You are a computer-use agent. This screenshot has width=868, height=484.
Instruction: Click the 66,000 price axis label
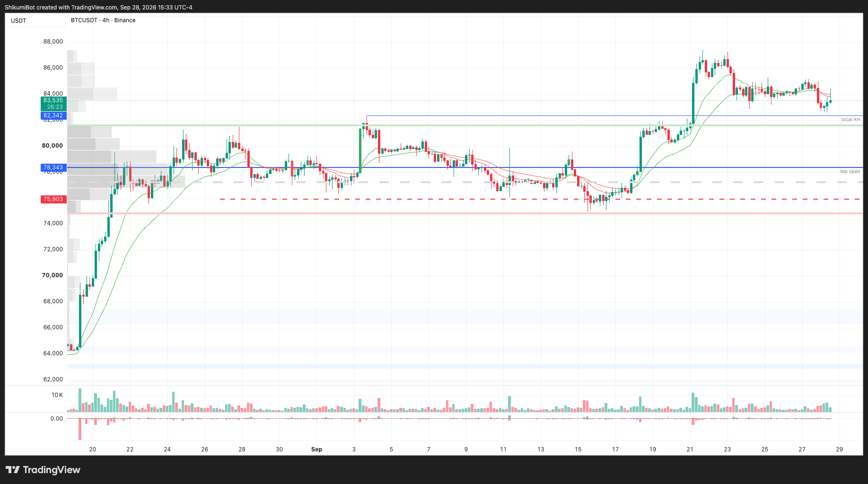click(53, 327)
